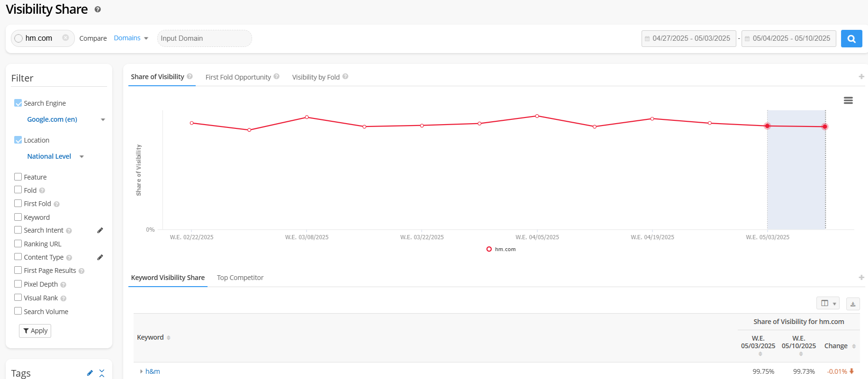Viewport: 868px width, 379px height.
Task: Tick the Search Volume checkbox
Action: [18, 311]
